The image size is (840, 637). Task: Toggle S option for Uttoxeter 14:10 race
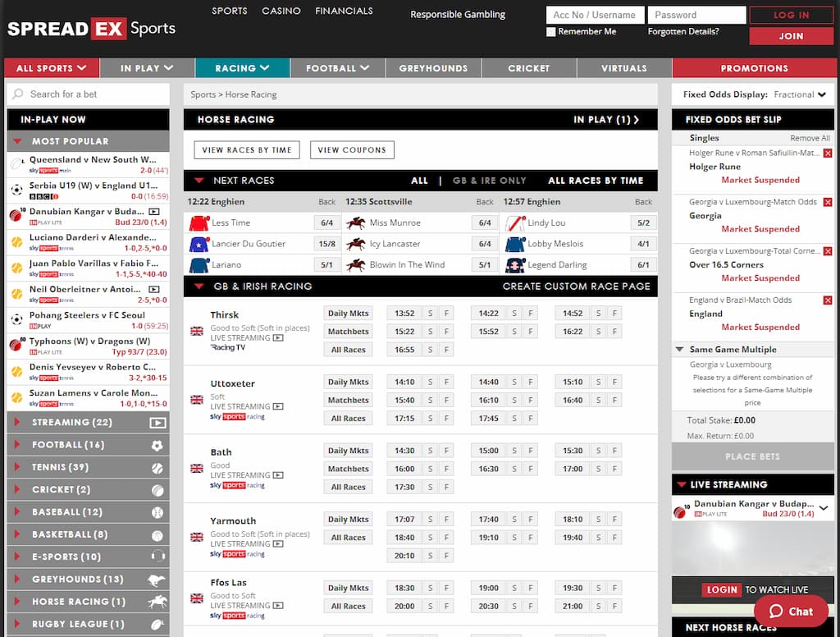[430, 382]
